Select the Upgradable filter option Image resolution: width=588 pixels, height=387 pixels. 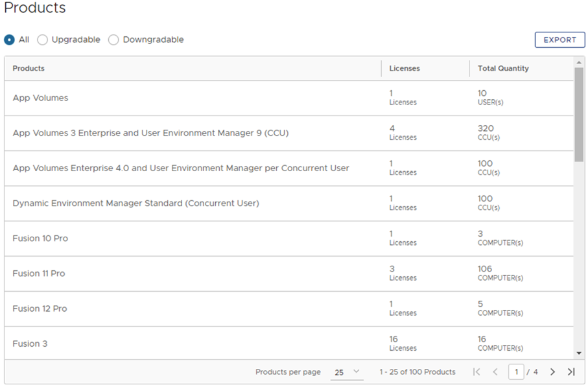43,40
